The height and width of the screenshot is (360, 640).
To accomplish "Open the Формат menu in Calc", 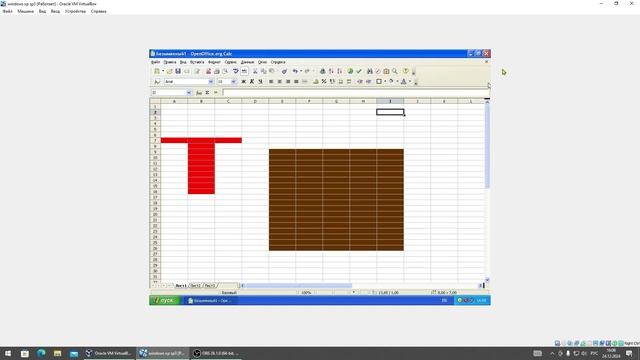I will point(214,62).
